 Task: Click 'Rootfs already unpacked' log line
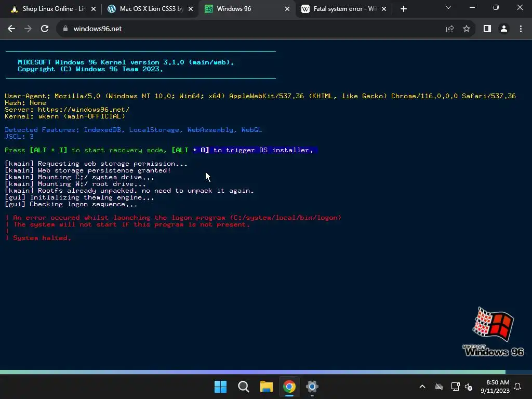pos(129,191)
